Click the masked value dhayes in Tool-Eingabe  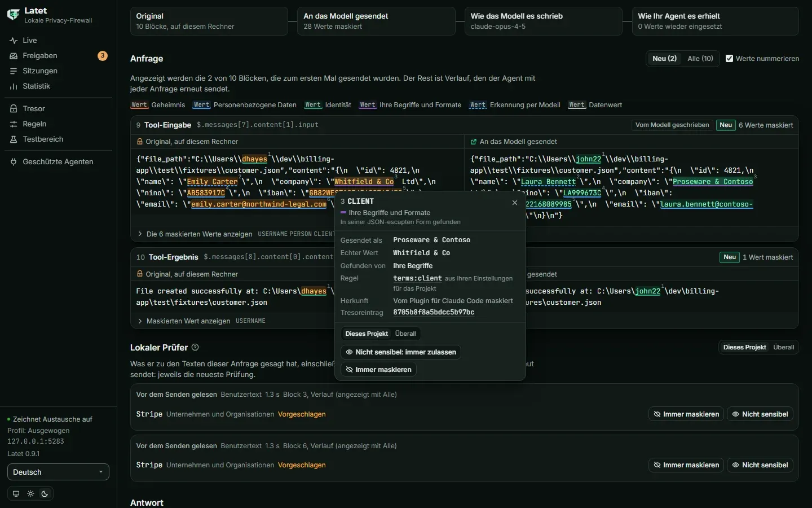(254, 159)
